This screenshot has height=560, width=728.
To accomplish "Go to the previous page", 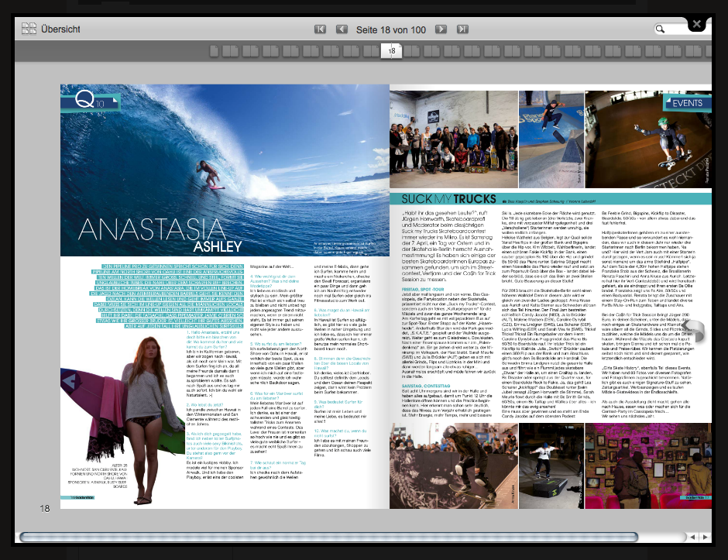I will (x=342, y=29).
